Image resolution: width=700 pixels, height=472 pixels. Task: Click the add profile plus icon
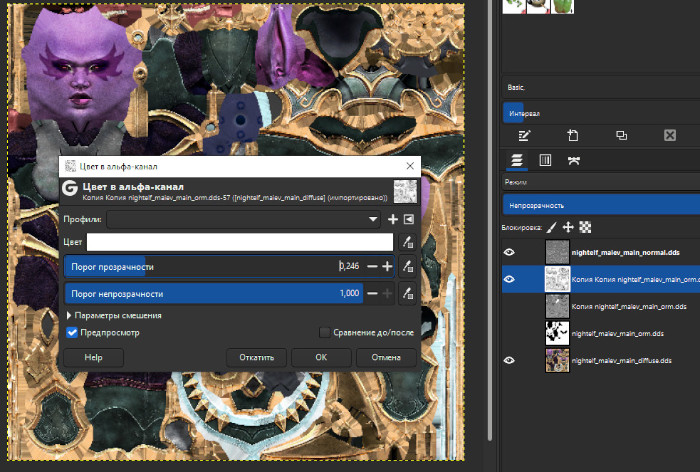[x=393, y=219]
